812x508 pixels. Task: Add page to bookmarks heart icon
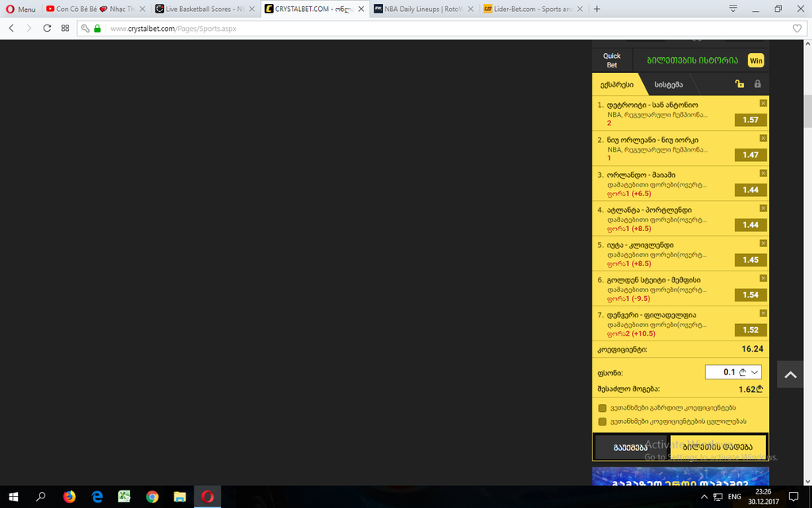coord(797,29)
